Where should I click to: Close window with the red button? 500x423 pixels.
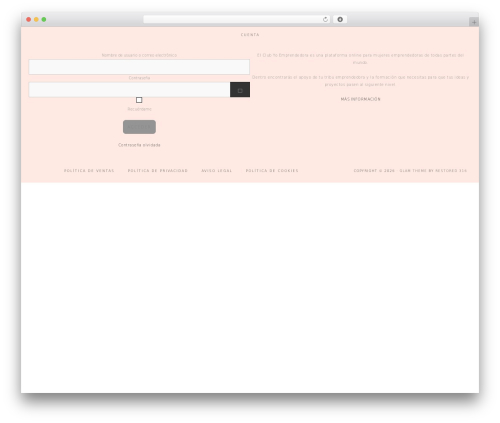pyautogui.click(x=29, y=20)
